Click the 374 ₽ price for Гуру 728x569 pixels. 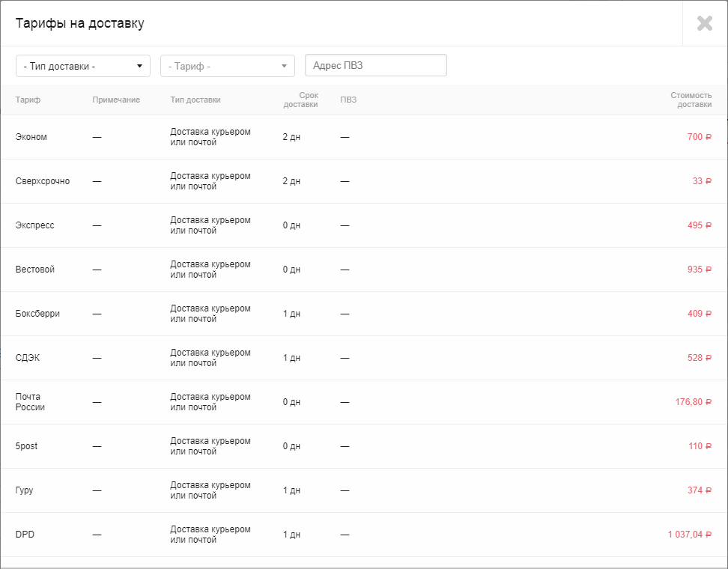click(x=700, y=490)
